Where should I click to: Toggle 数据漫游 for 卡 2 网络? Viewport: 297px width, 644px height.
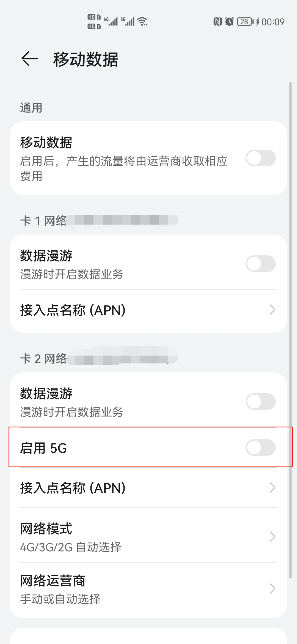(x=261, y=402)
